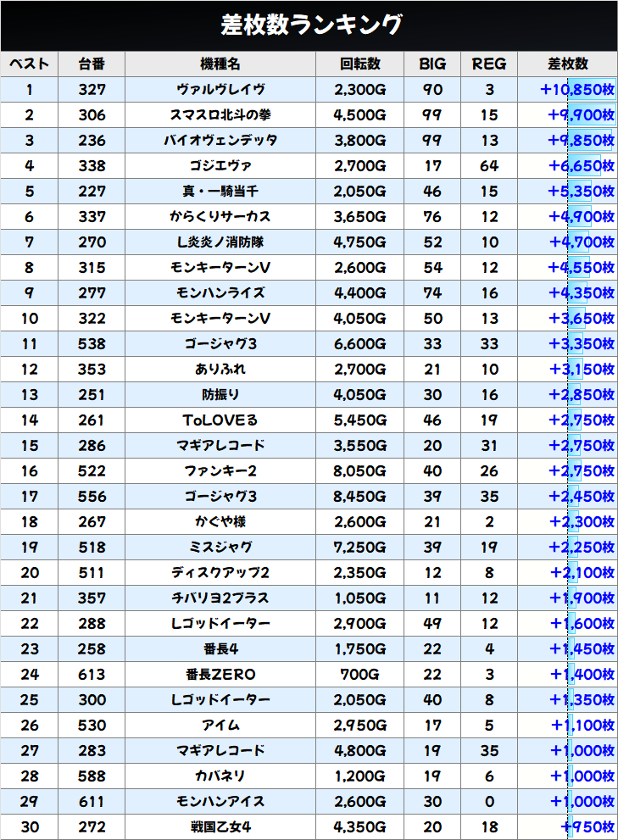The image size is (618, 840).
Task: Click machine name 真・一騎当千
Action: [x=220, y=192]
